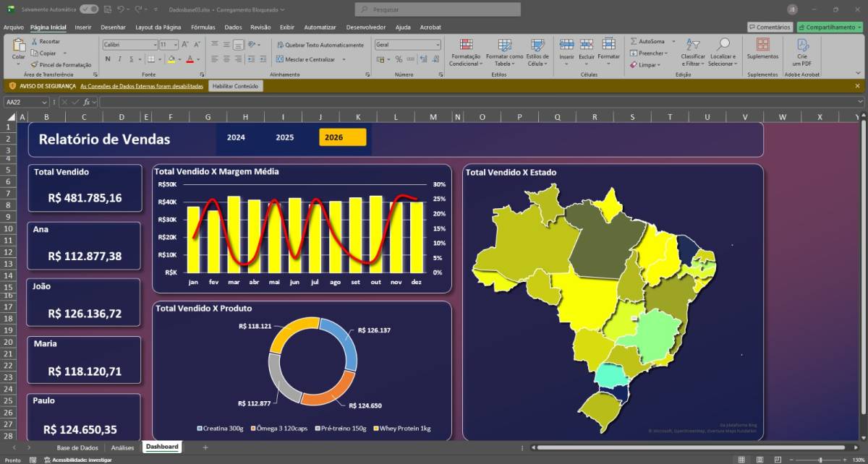Click the Compartilhamento share button

[830, 27]
